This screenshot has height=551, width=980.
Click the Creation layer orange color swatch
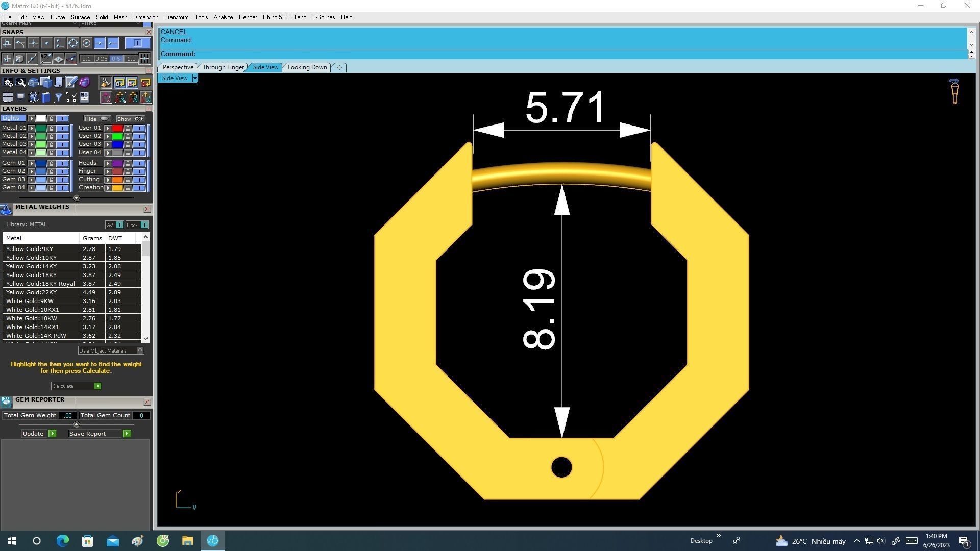coord(117,188)
